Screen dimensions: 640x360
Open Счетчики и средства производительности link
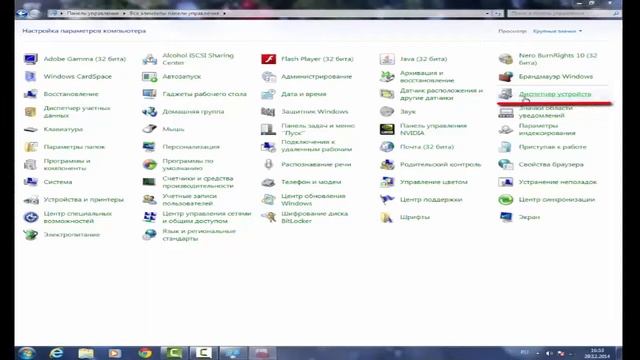[198, 182]
